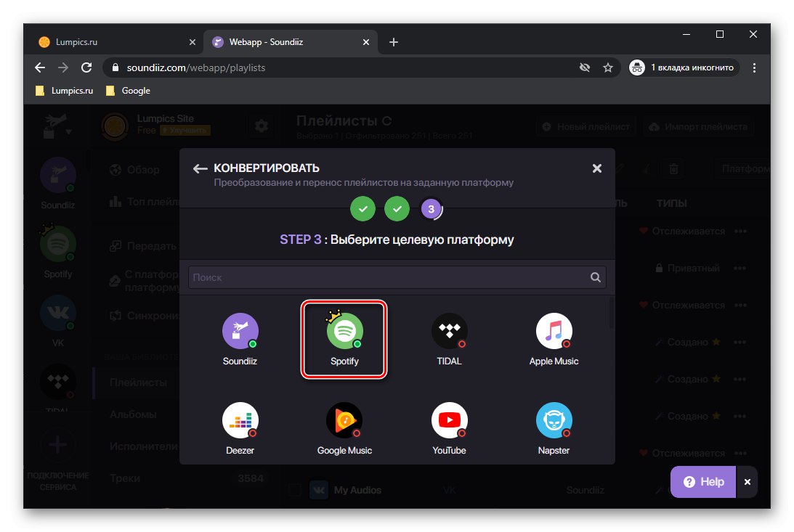Click the Новый плейлист button
Screen dimensions: 794x532
point(586,127)
